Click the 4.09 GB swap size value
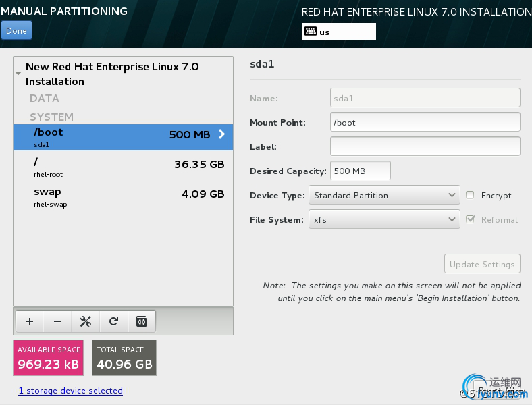Image resolution: width=532 pixels, height=405 pixels. click(x=203, y=194)
